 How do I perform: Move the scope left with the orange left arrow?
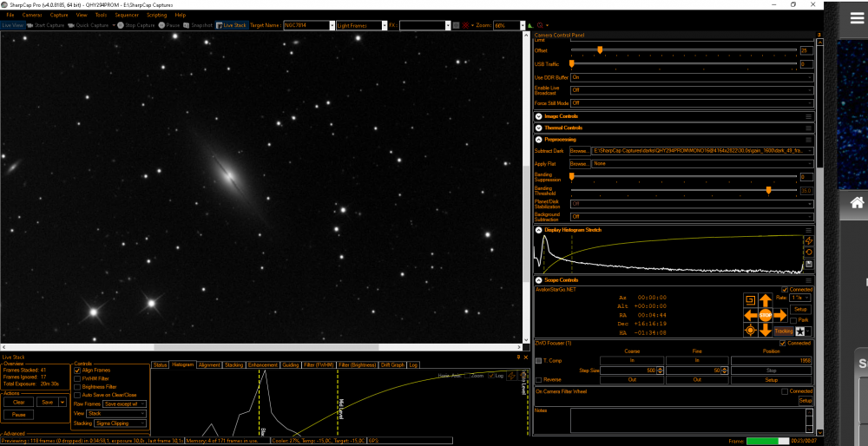click(751, 315)
